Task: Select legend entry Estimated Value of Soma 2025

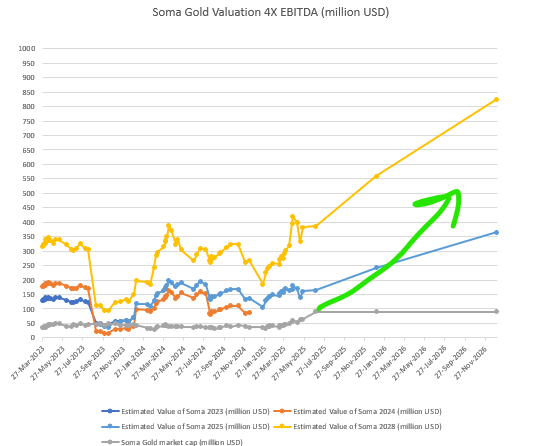Action: click(185, 426)
